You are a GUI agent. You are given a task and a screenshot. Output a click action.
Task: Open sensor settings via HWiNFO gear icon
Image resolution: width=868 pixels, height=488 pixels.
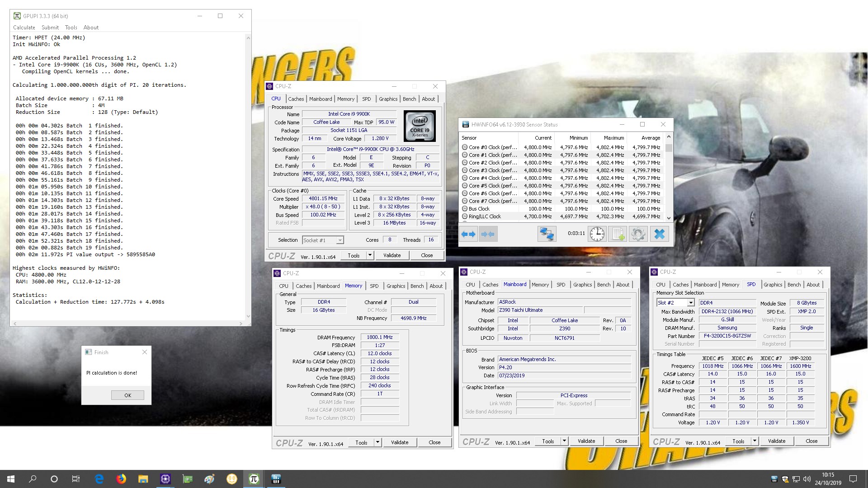638,234
